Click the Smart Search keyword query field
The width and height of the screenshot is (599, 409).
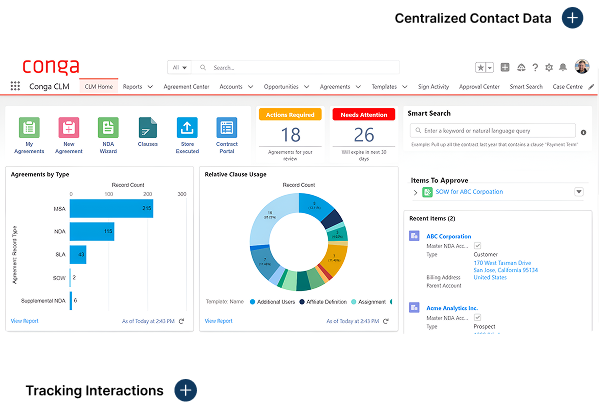coord(492,131)
